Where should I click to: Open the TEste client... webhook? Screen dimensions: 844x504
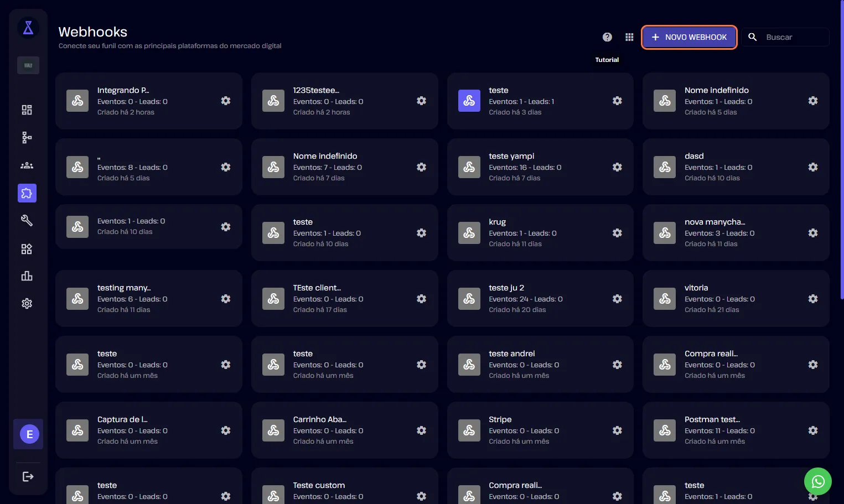345,299
